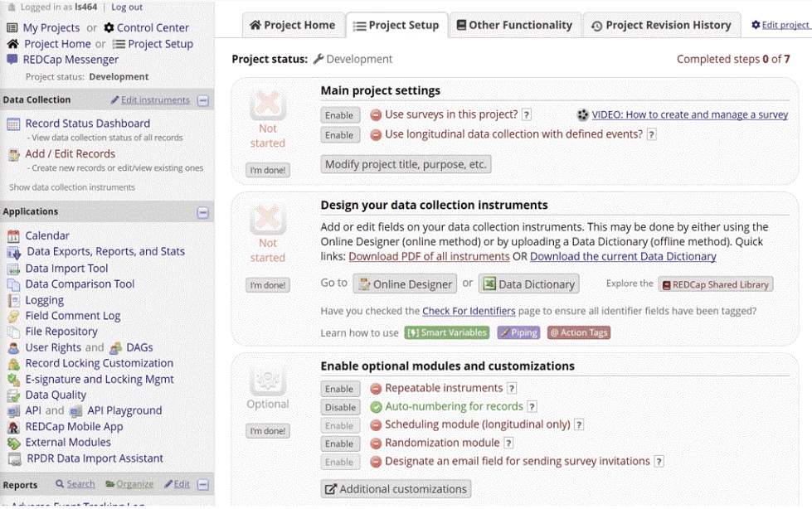Click I'm done for Main project settings
Image resolution: width=812 pixels, height=509 pixels.
pos(268,170)
